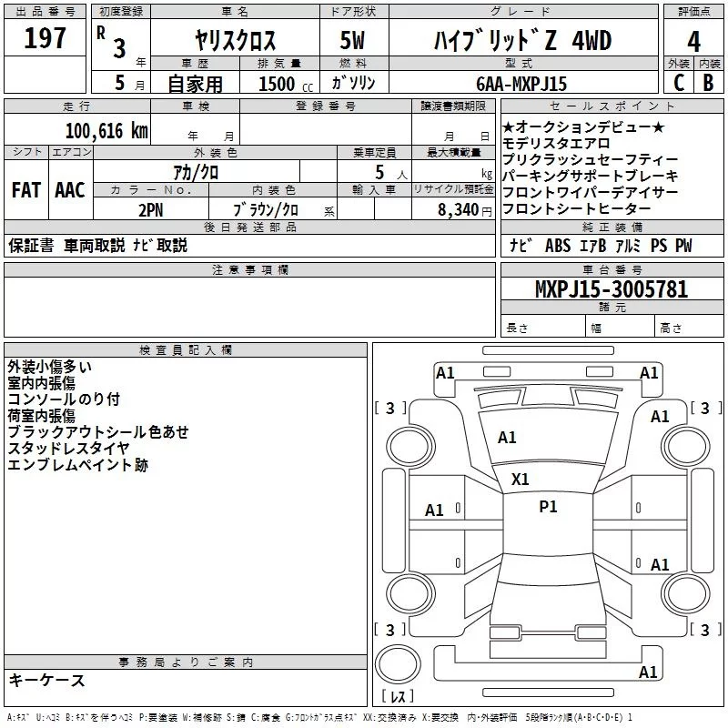Select chassis number MXPJ15-3005781
The image size is (728, 728).
coord(612,290)
